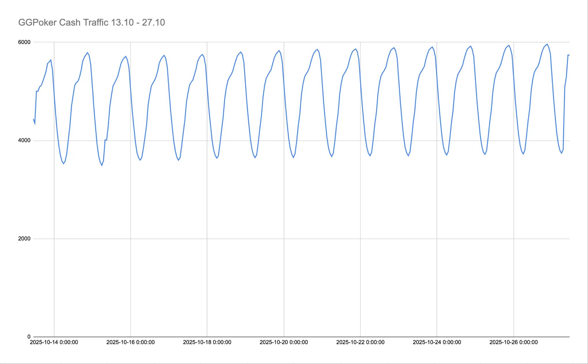The height and width of the screenshot is (364, 588).
Task: Click the chart title 'GGPoker Cash Traffic 13.10 - 27.10'
Action: [x=92, y=22]
